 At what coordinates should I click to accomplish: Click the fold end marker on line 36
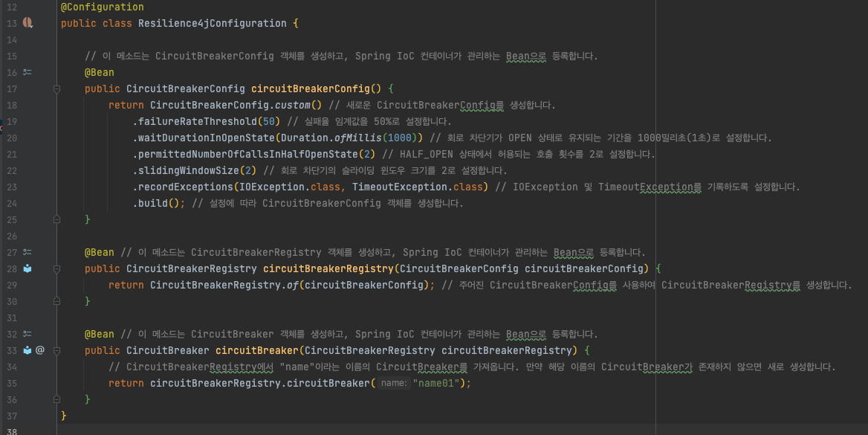click(x=56, y=399)
